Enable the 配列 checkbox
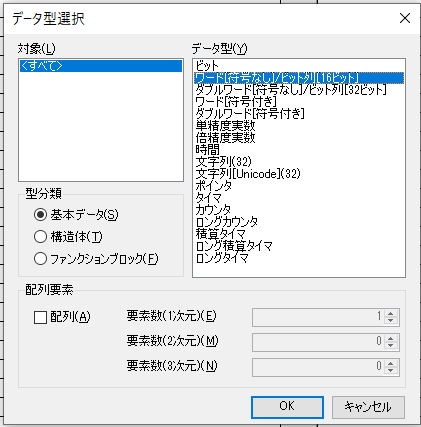421x427 pixels. coord(40,317)
